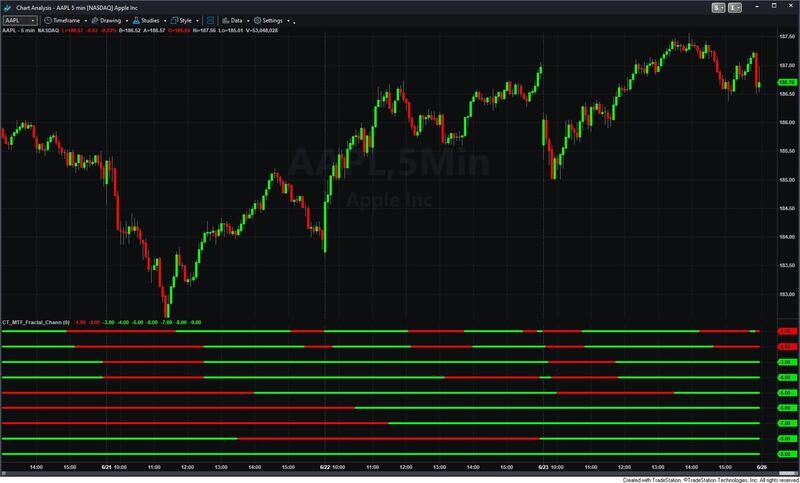Open the Style menu label
This screenshot has width=800, height=483.
(185, 20)
